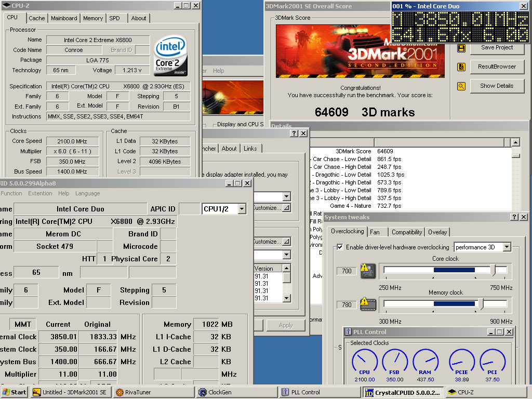Click the '3850.01' Current clock value
The height and width of the screenshot is (399, 532).
point(58,337)
